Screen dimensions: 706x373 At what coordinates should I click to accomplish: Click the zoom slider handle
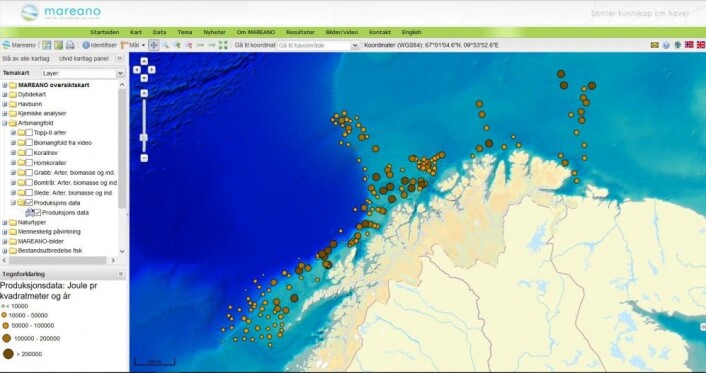coord(144,137)
